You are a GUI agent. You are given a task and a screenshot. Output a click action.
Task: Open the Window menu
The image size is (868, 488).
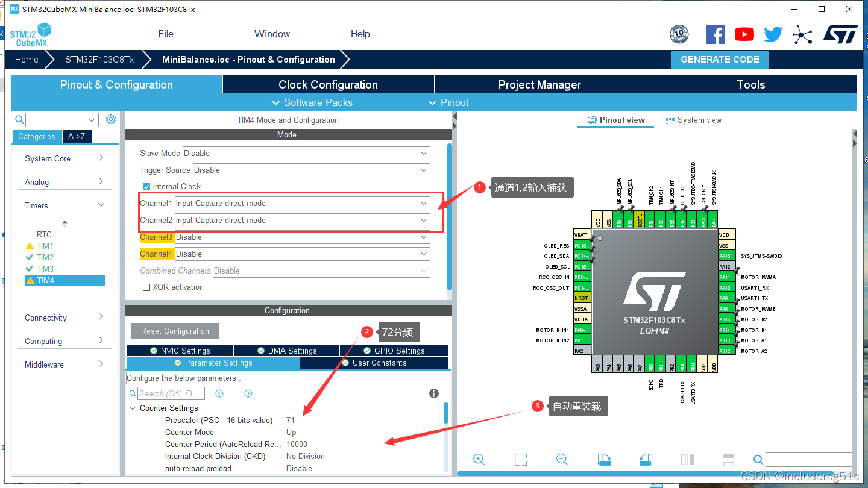[272, 34]
